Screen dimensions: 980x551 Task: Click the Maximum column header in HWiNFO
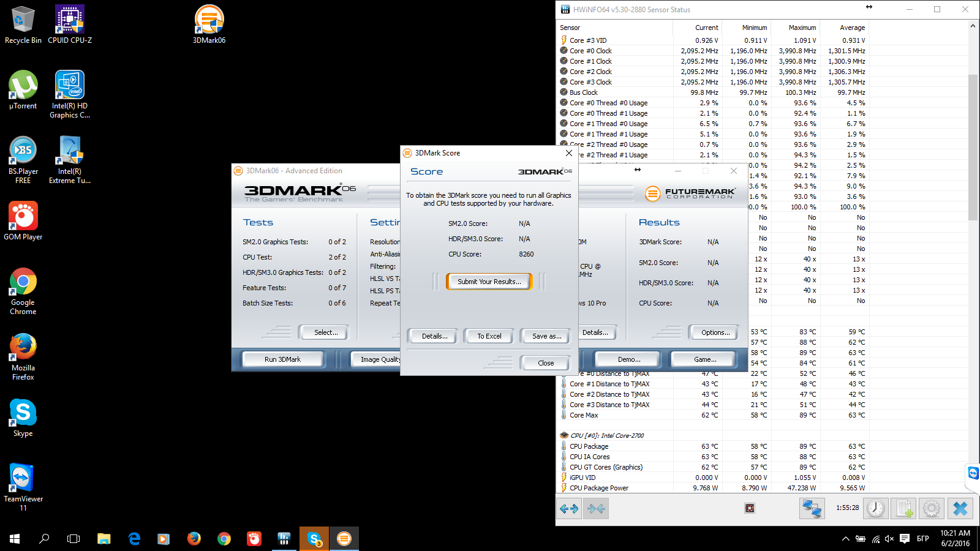(x=796, y=28)
